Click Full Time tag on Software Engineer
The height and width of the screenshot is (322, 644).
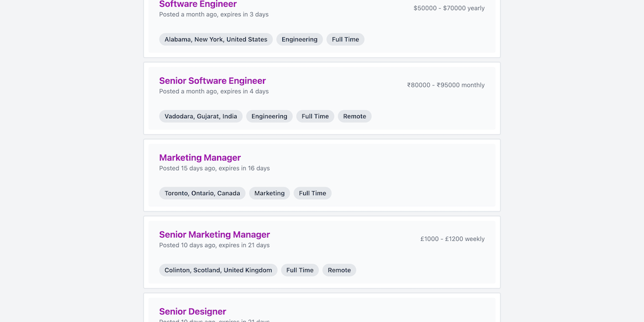[345, 39]
